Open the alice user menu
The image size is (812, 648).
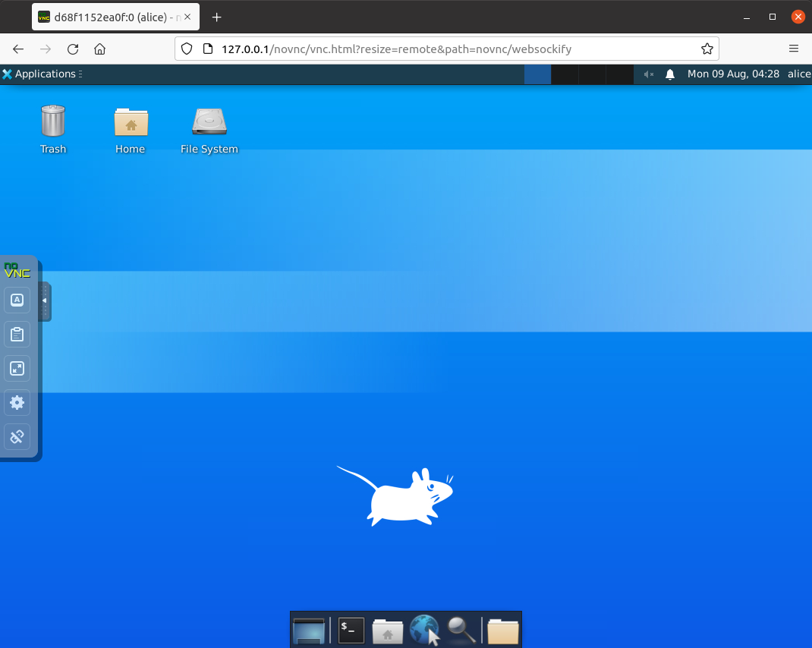[x=799, y=74]
